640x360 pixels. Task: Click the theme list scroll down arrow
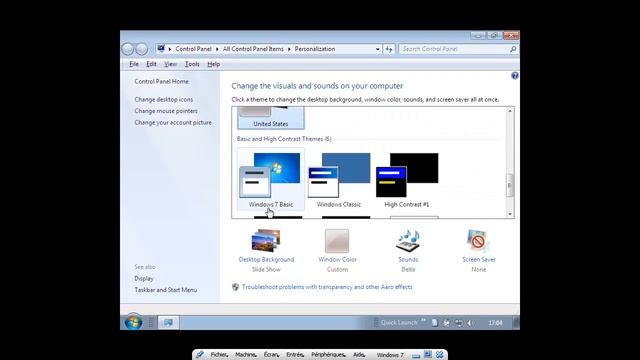tap(509, 214)
